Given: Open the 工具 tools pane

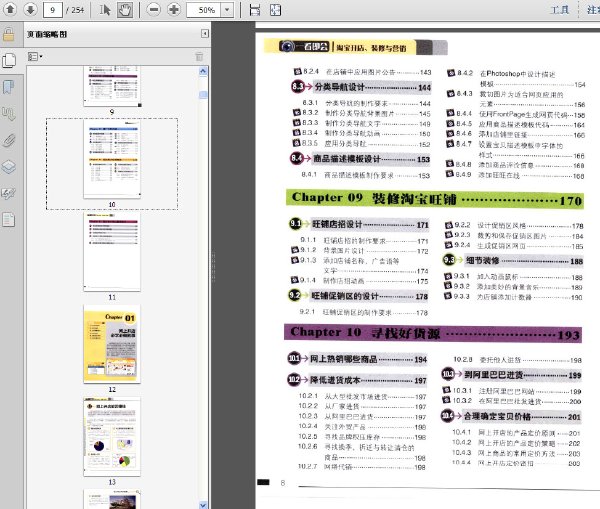Looking at the screenshot, I should [559, 10].
